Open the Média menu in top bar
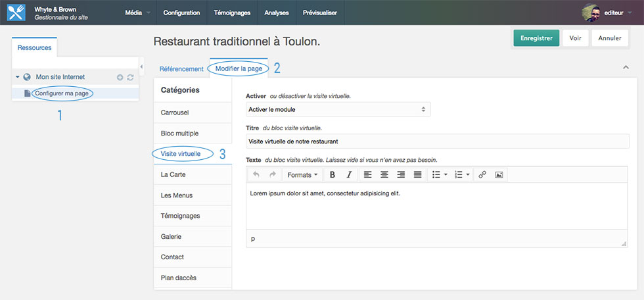 [x=137, y=12]
